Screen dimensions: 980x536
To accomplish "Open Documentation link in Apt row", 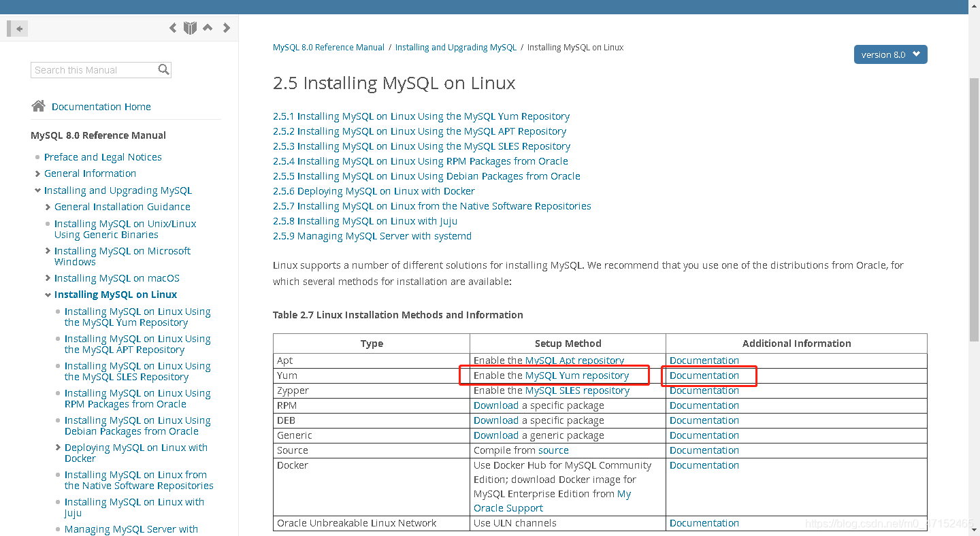I will click(704, 361).
